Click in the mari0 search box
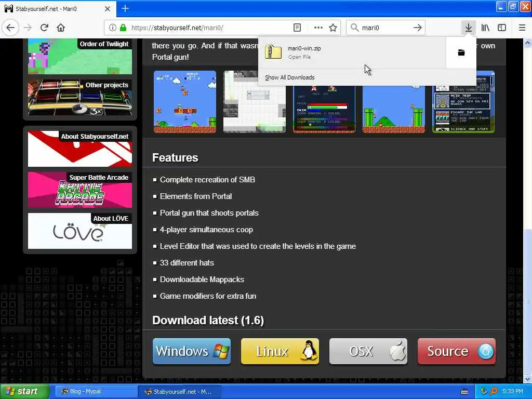The image size is (532, 399). coord(385,28)
